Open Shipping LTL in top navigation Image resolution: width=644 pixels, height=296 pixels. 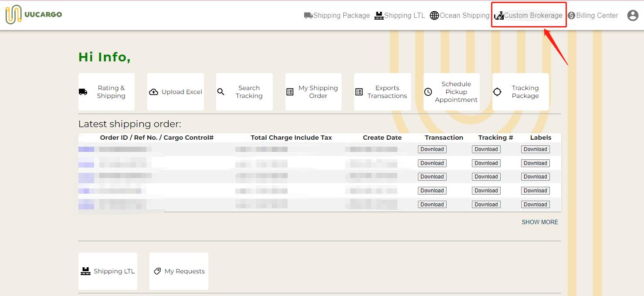click(400, 16)
